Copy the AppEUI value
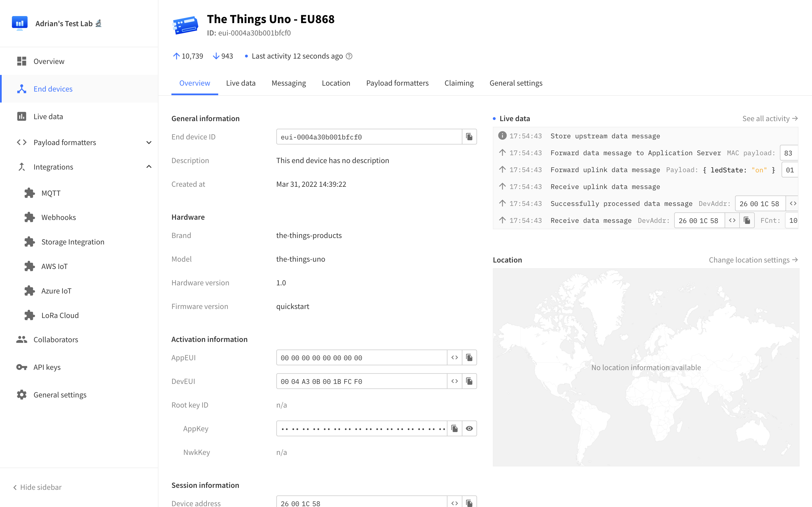 coord(469,357)
